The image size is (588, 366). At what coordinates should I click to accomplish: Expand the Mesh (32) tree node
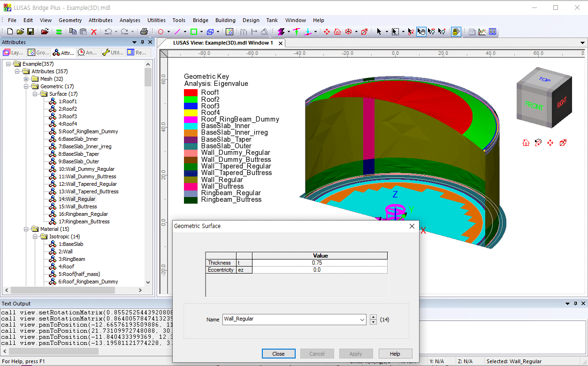click(x=27, y=79)
